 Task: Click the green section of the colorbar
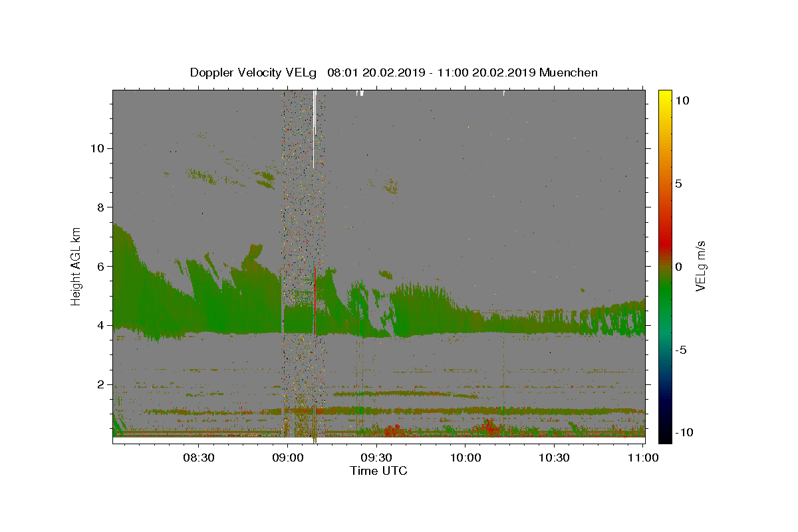664,293
